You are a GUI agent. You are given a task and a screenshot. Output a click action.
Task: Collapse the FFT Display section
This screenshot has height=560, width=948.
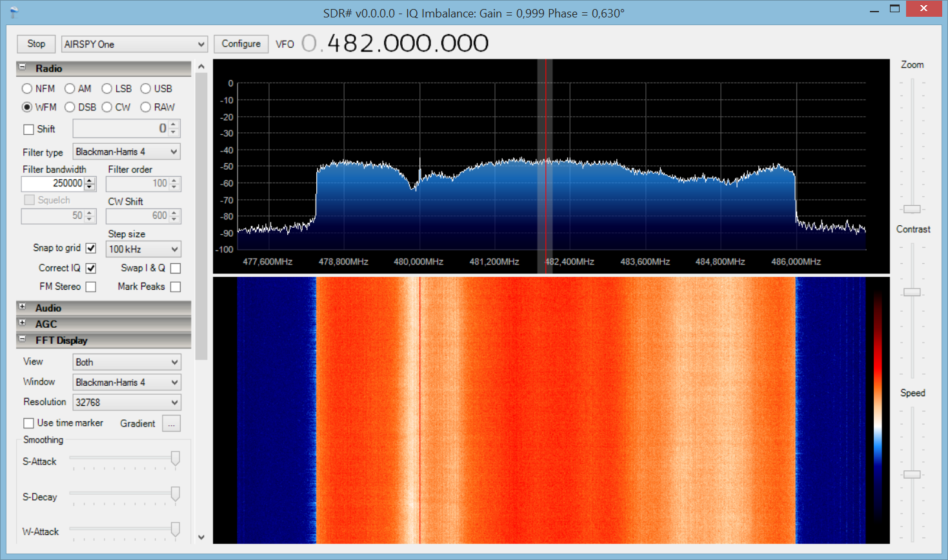pyautogui.click(x=23, y=339)
